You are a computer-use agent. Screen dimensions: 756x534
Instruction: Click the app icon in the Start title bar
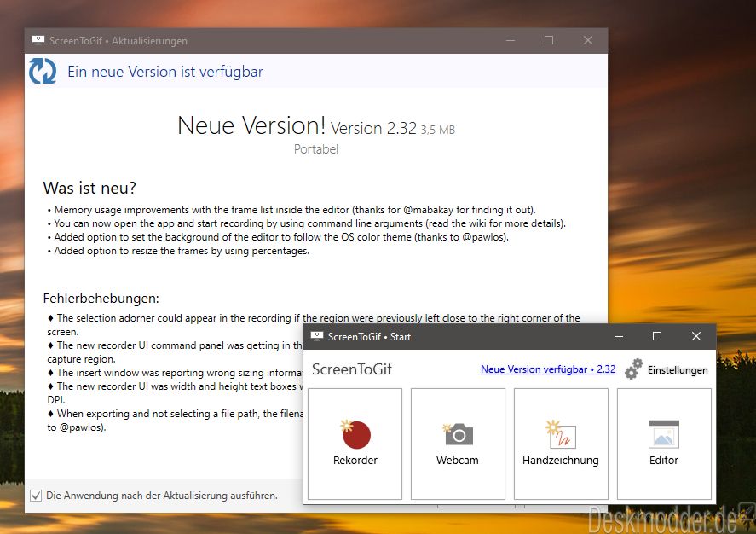tap(317, 336)
